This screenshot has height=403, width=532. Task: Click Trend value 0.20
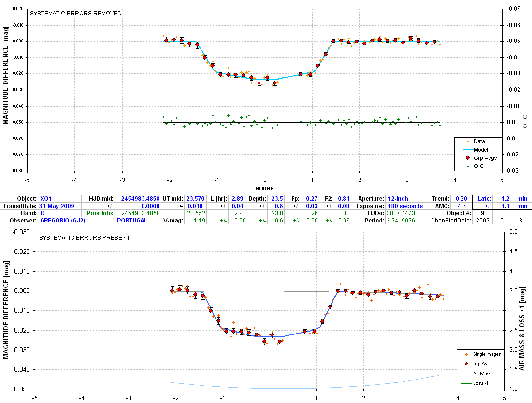tap(461, 199)
